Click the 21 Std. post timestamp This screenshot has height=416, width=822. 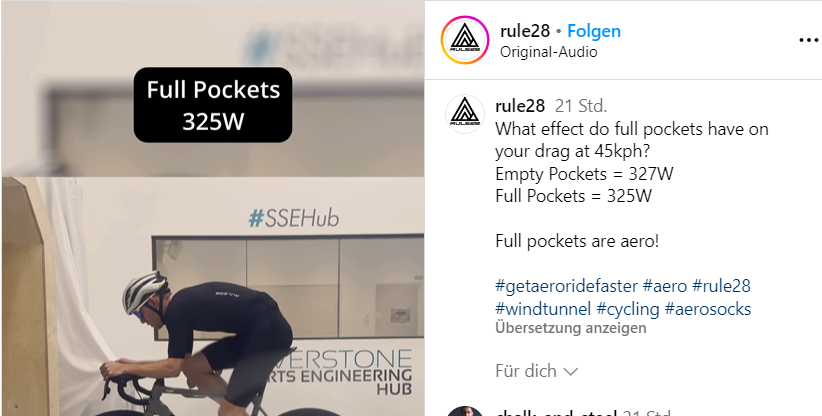coord(581,106)
